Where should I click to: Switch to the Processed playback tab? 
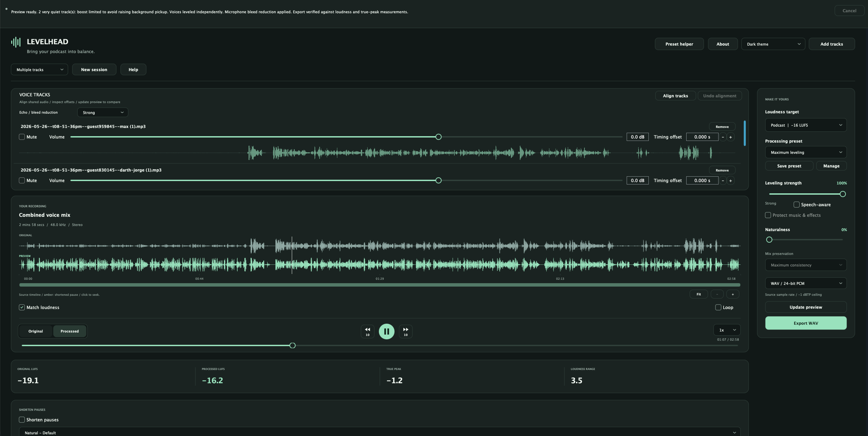click(x=70, y=331)
